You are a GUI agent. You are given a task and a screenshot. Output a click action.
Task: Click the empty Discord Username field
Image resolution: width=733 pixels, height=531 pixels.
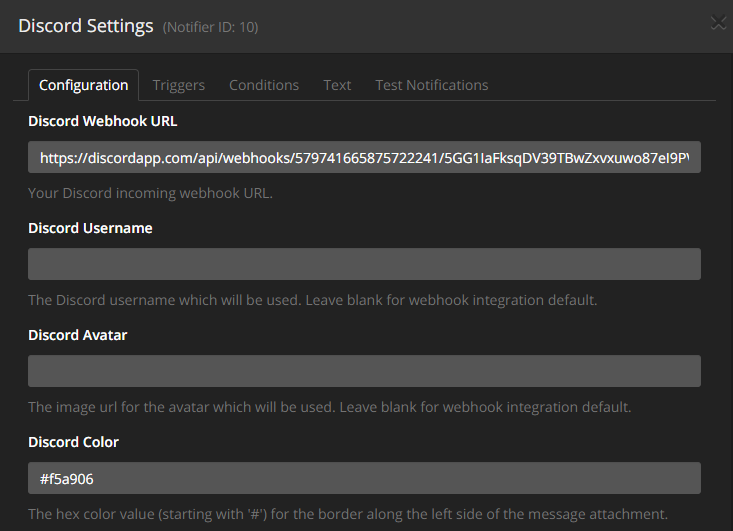[364, 264]
